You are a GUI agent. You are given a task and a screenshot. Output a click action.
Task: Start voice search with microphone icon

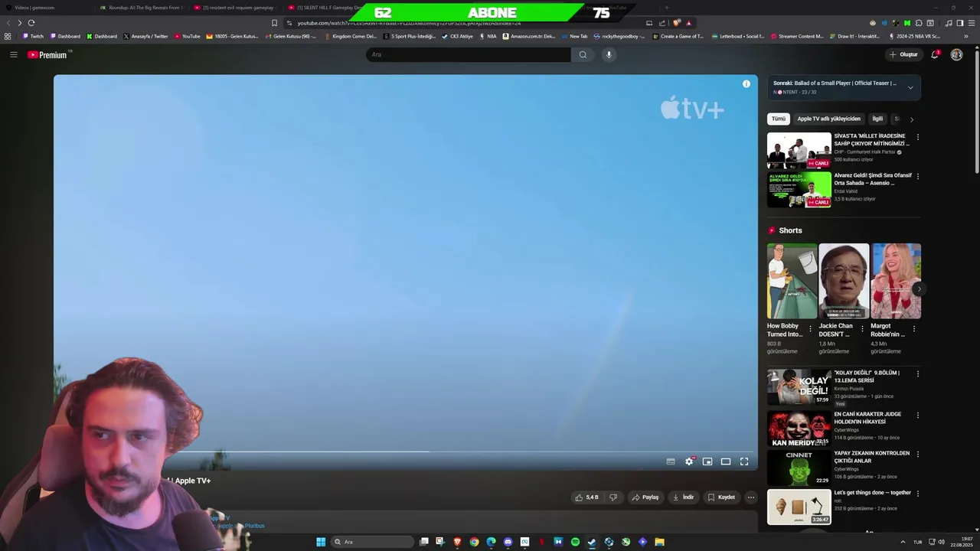(x=609, y=54)
